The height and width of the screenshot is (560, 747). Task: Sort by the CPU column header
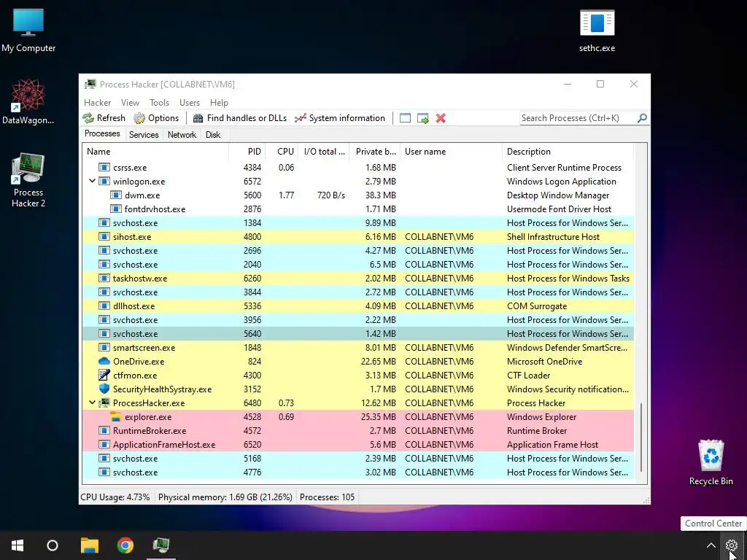tap(282, 152)
